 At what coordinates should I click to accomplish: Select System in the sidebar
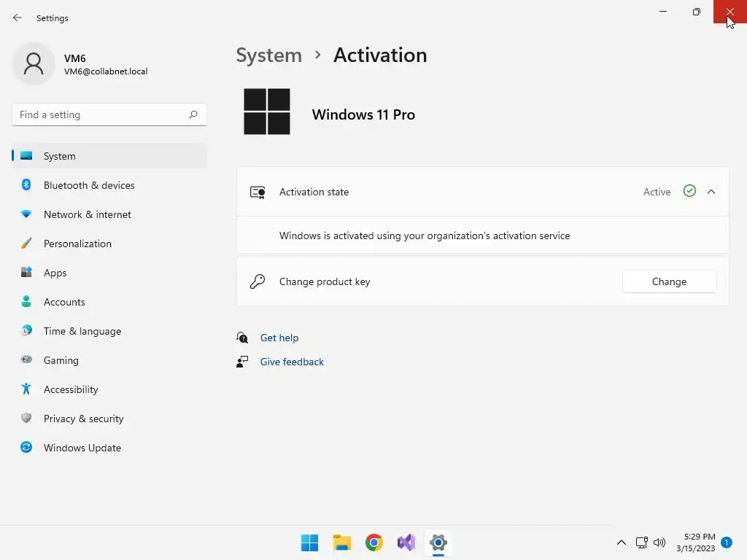(x=109, y=156)
